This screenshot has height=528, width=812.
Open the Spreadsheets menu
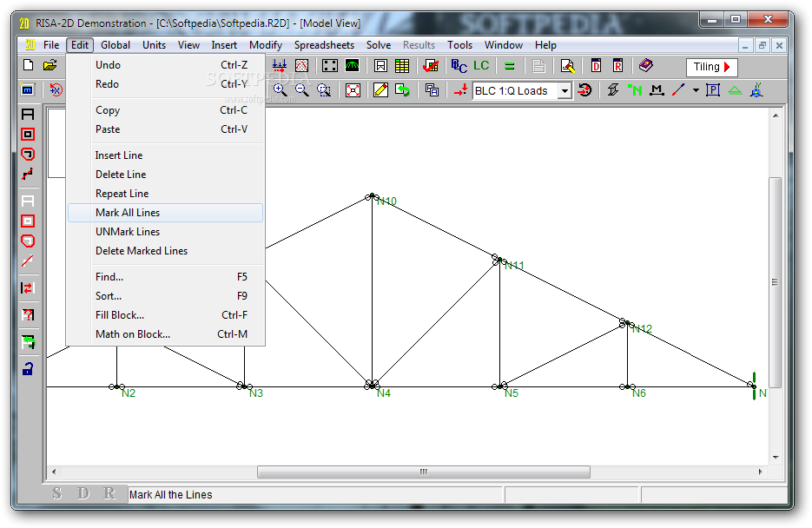coord(324,45)
